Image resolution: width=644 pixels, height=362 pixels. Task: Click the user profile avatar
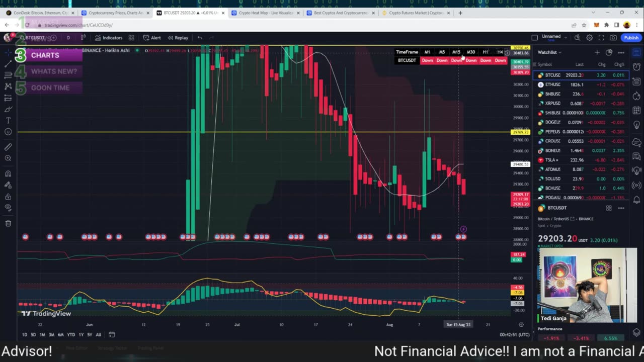[8, 37]
